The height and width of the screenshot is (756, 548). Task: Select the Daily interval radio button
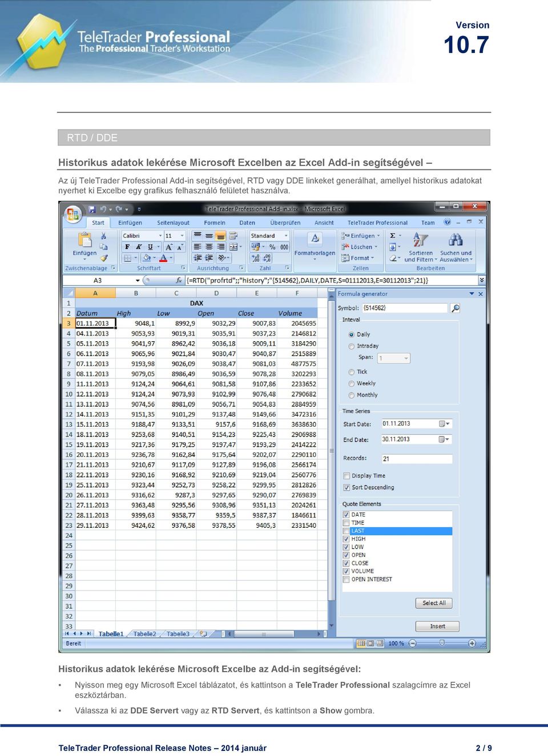(352, 334)
